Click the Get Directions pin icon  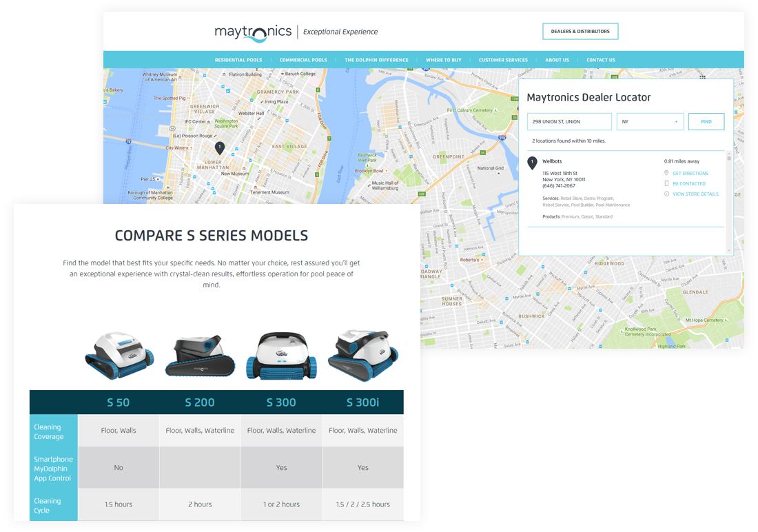[666, 173]
